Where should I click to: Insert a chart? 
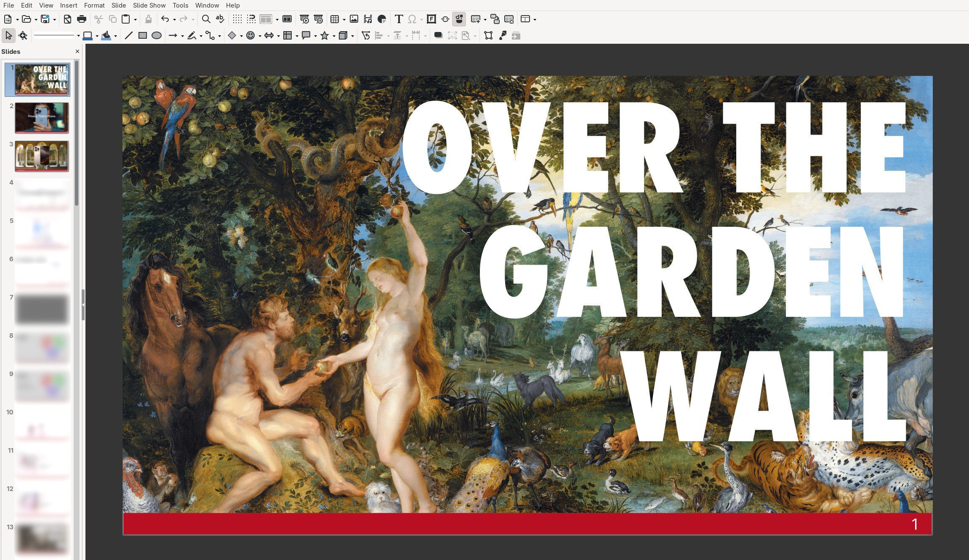tap(382, 19)
